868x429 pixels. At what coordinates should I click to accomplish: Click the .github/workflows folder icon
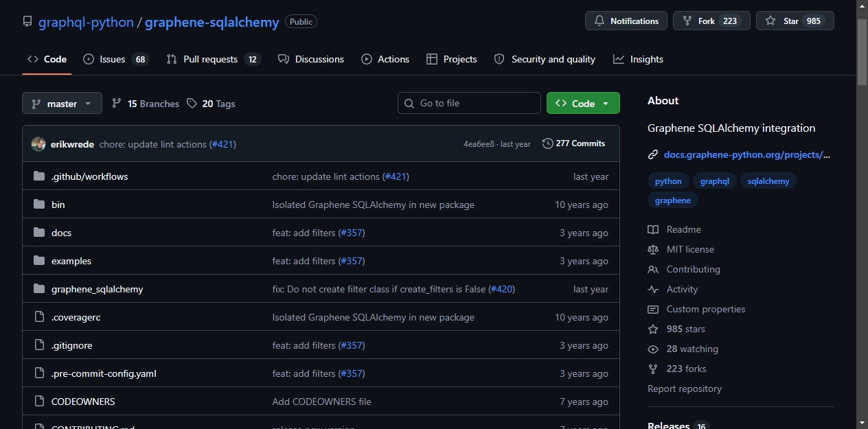click(x=39, y=176)
